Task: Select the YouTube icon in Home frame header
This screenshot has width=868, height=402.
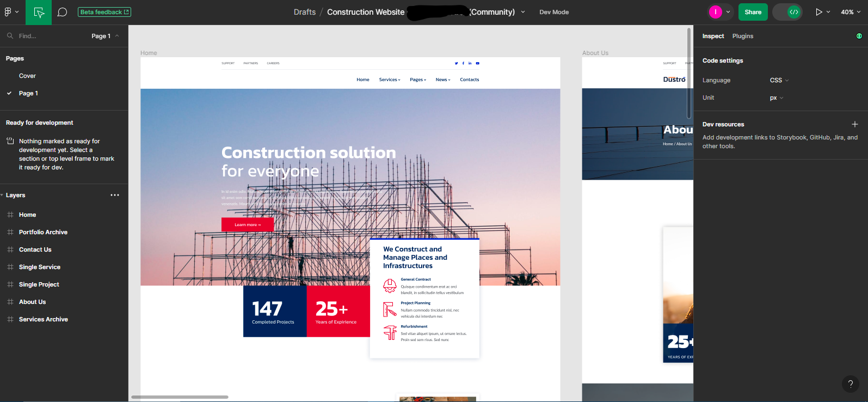Action: point(478,63)
